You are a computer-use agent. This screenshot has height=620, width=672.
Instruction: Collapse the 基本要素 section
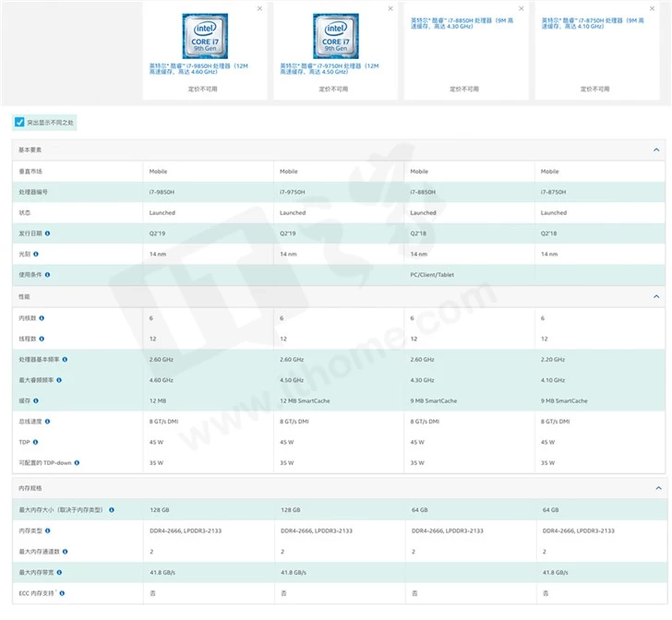tap(656, 149)
